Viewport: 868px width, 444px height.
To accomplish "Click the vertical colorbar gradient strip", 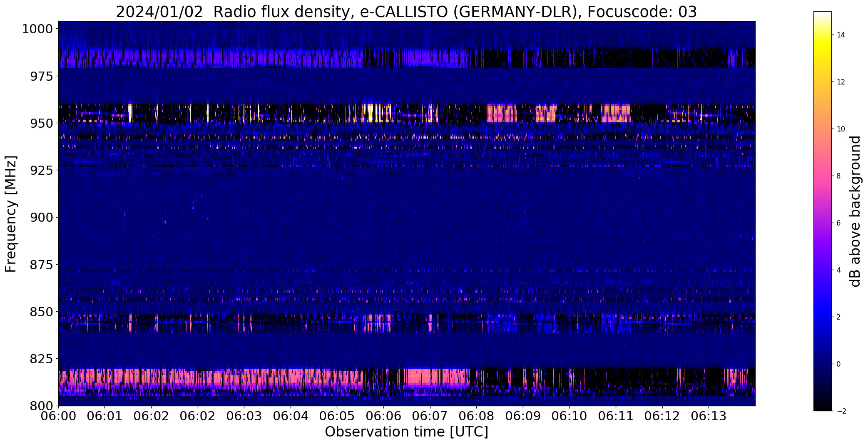I will 822,211.
